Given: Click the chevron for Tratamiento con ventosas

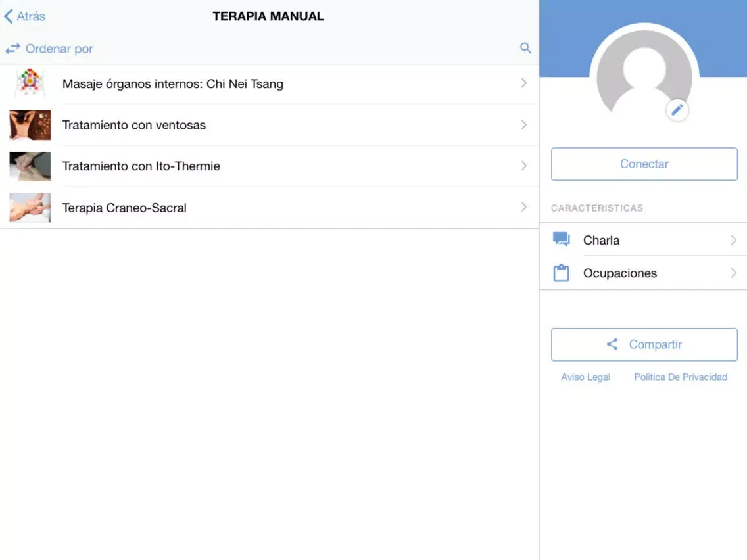Looking at the screenshot, I should point(524,125).
